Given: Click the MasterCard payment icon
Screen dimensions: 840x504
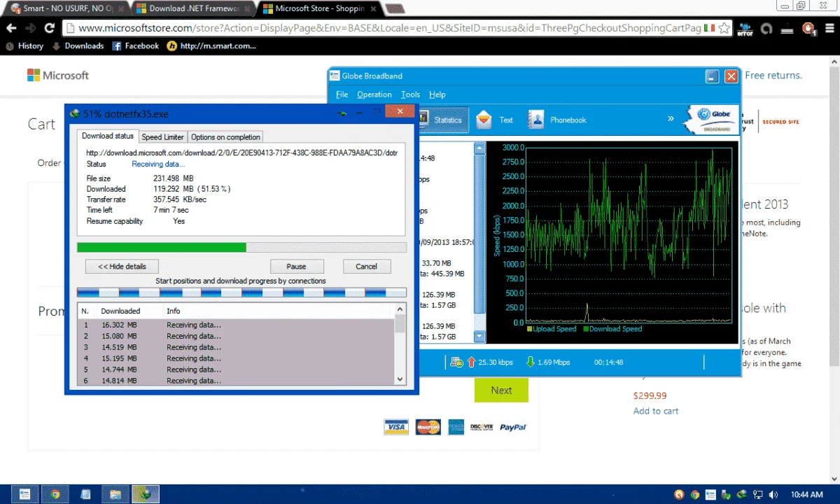Looking at the screenshot, I should (x=428, y=427).
